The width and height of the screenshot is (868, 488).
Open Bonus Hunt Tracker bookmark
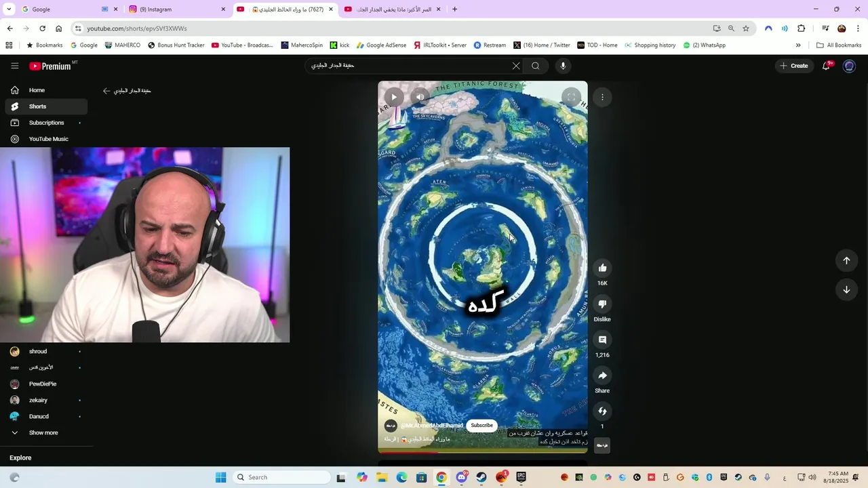coord(176,45)
